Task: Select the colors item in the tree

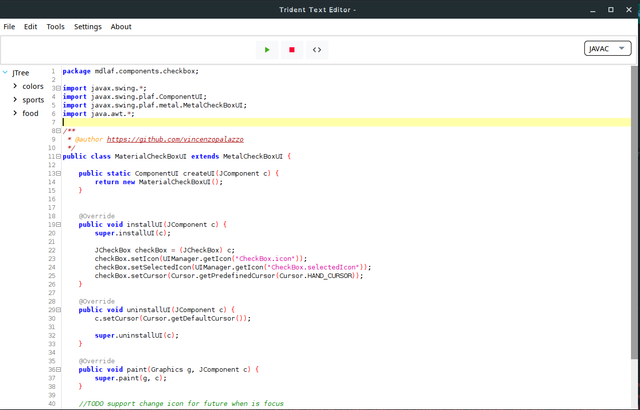Action: coord(33,86)
